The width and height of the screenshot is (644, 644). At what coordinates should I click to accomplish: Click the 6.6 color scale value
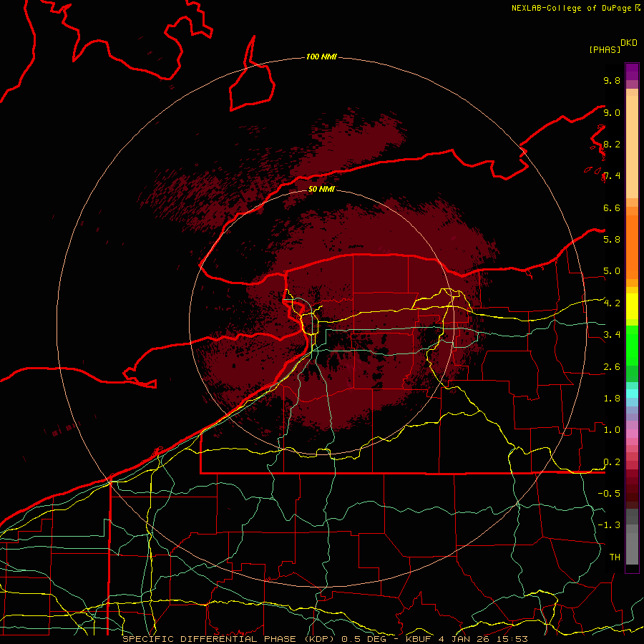coord(612,208)
